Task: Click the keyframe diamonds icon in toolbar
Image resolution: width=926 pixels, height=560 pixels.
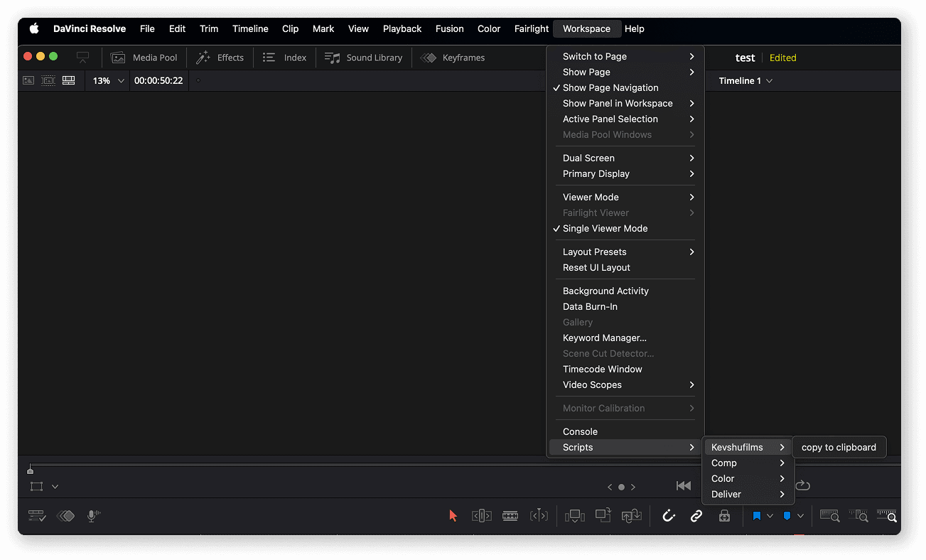Action: [65, 516]
